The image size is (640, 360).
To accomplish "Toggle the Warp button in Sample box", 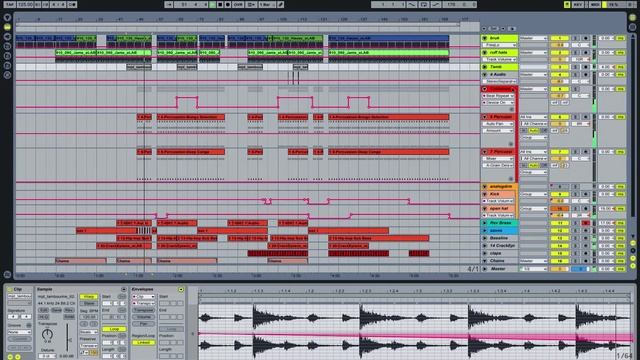I will (89, 297).
